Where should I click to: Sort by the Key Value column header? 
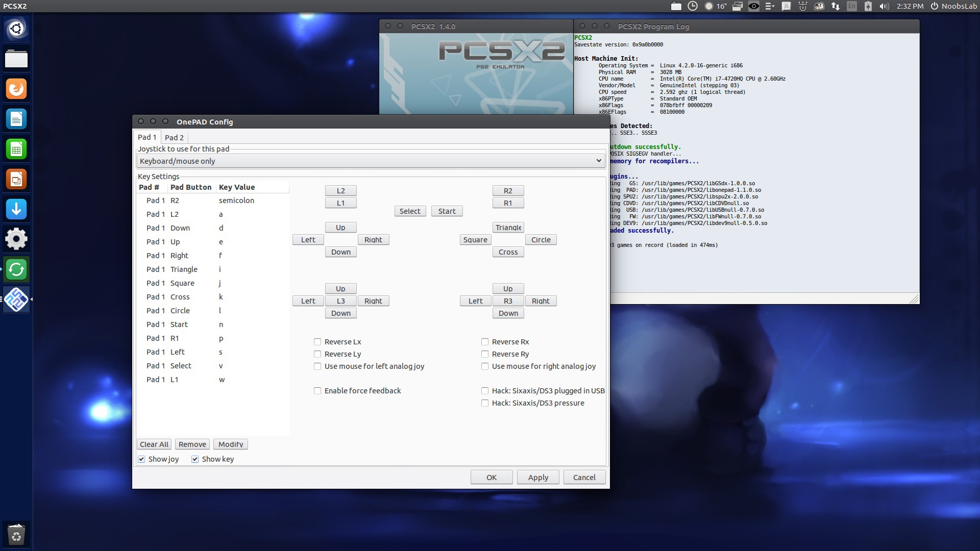coord(253,187)
